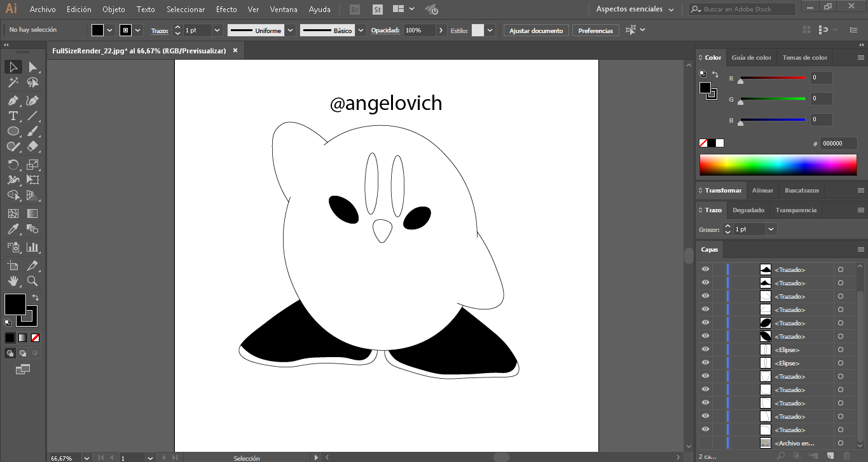This screenshot has height=462, width=868.
Task: Hide the lower <Elipse> layer eye
Action: click(x=705, y=363)
